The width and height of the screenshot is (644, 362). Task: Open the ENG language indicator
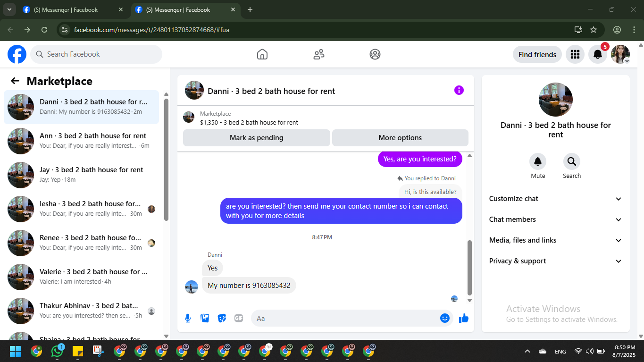[x=560, y=351]
